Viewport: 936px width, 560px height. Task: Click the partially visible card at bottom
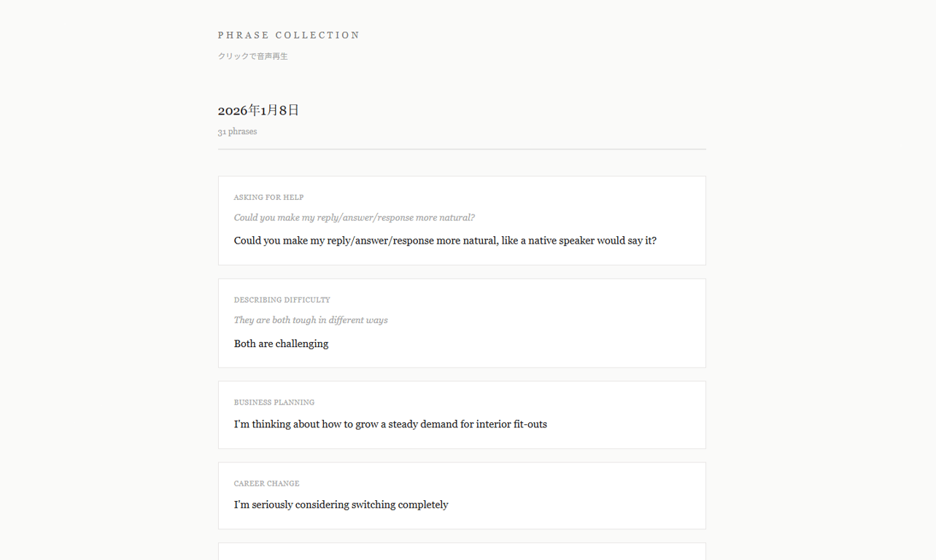coord(461,552)
